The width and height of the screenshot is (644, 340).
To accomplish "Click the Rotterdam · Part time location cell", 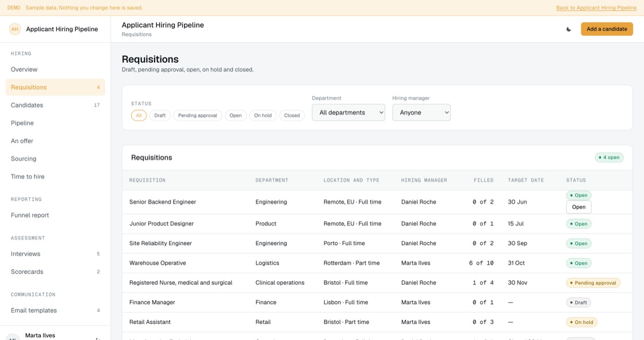I will tap(351, 263).
